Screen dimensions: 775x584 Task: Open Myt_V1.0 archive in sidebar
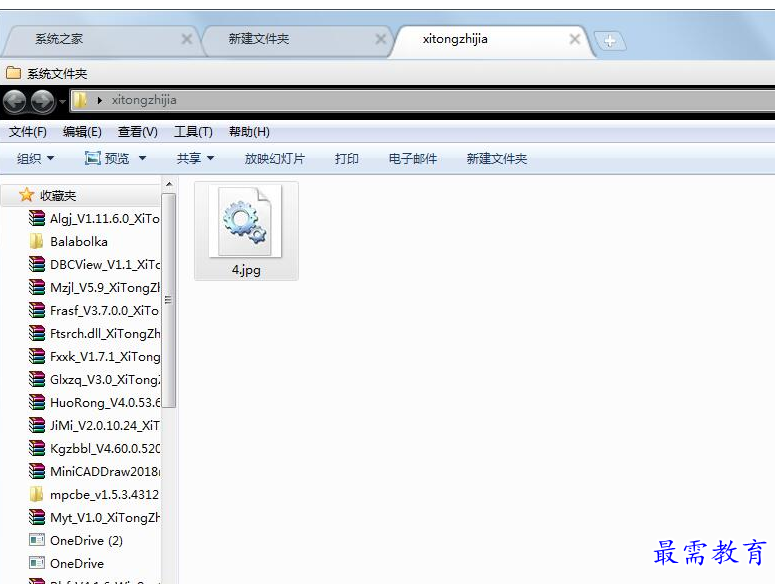point(94,518)
